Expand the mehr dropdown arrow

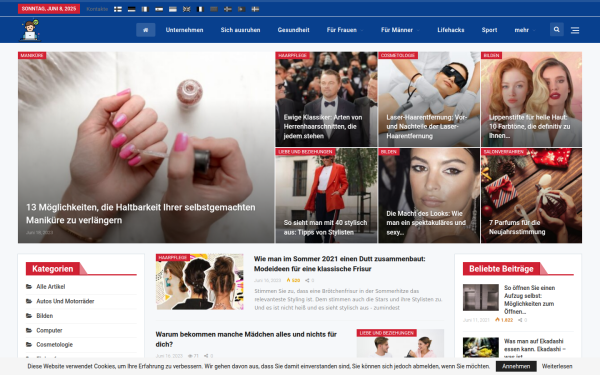click(534, 30)
